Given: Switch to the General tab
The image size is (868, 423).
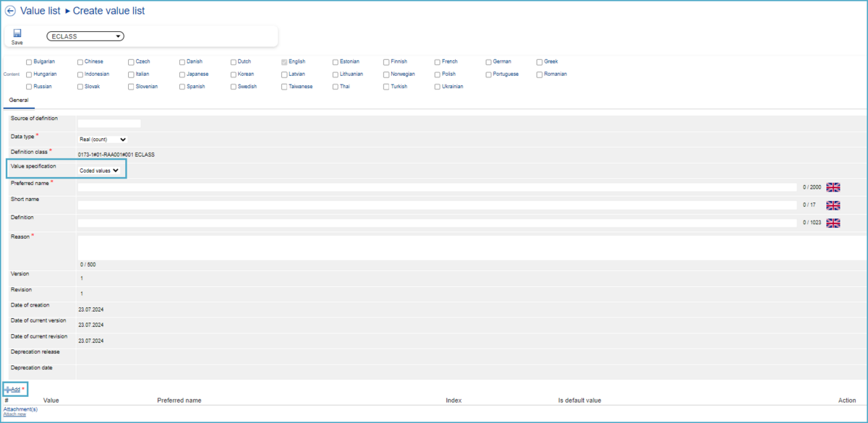Looking at the screenshot, I should coord(19,100).
